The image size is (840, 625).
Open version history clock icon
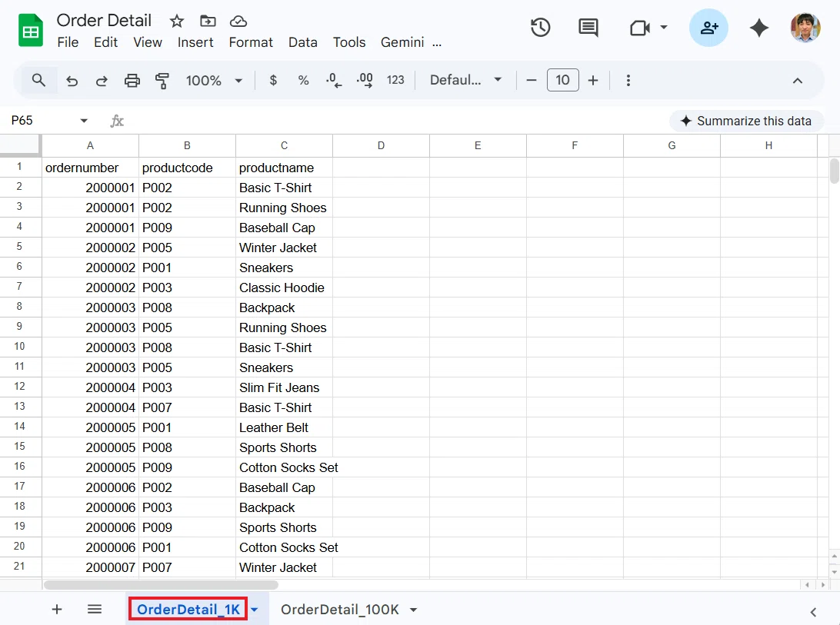540,28
